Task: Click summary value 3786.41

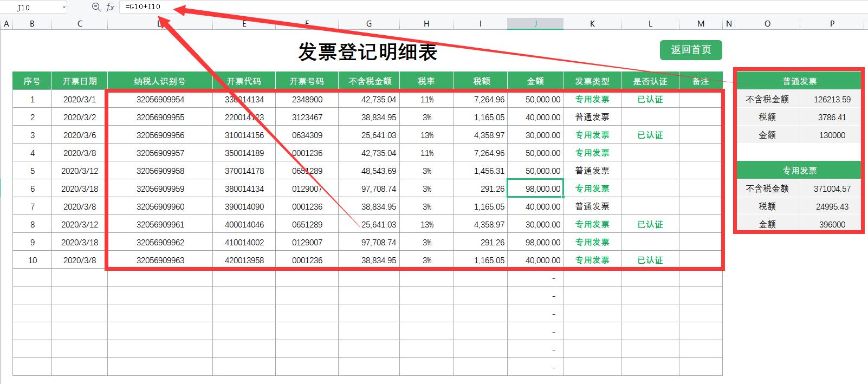Action: 832,117
